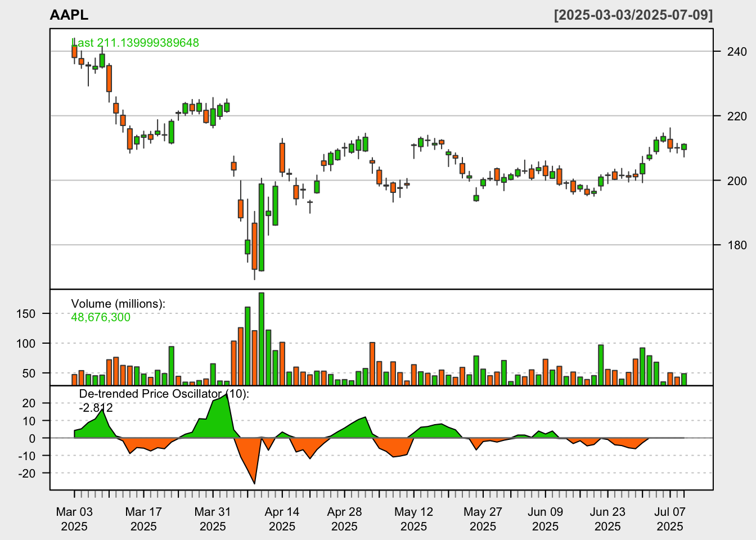Click the Jun 09 2025 date label
Screen dimensions: 756x540
[545, 519]
